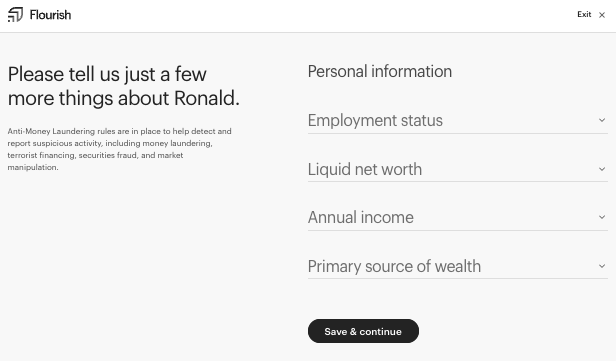Click the underline of the Employment status field

click(x=458, y=134)
